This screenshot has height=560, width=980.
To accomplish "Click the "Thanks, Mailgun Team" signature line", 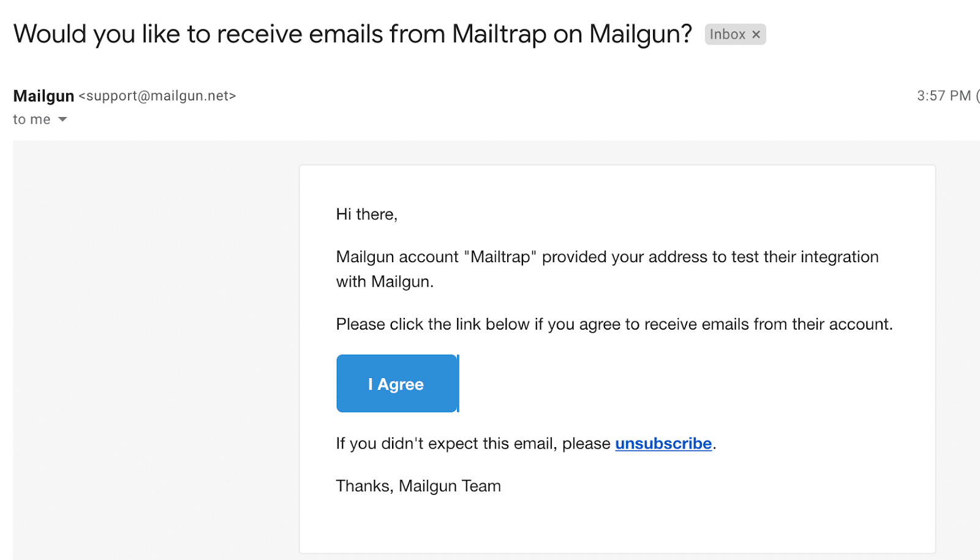I will pyautogui.click(x=418, y=486).
